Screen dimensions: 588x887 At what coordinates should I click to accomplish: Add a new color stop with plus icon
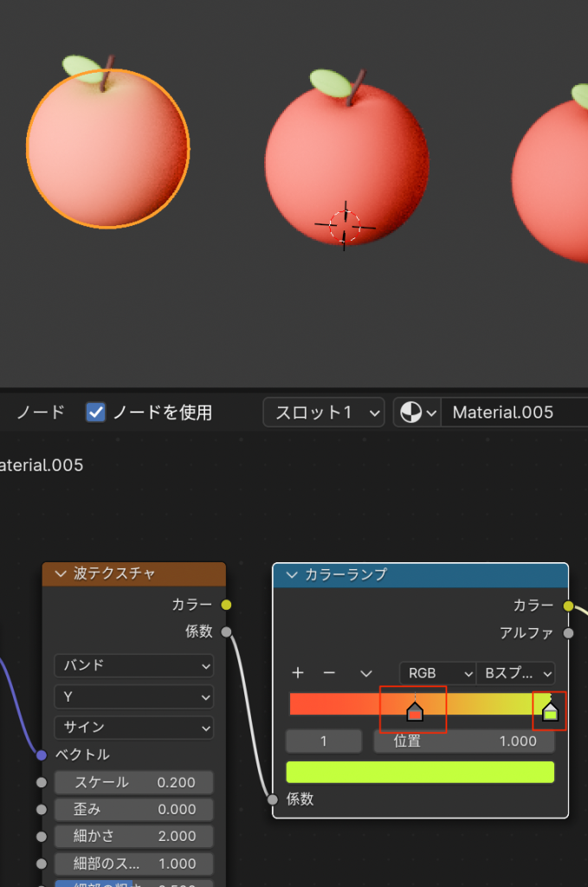(x=298, y=673)
